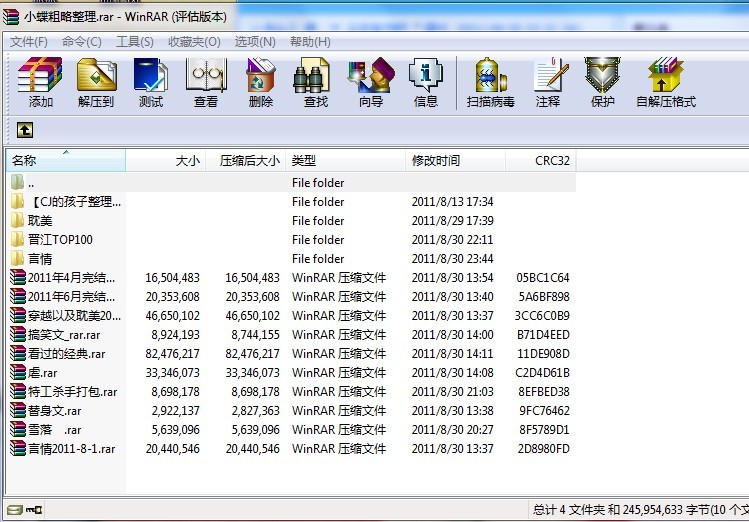Go up one level with arrow button

pyautogui.click(x=25, y=130)
